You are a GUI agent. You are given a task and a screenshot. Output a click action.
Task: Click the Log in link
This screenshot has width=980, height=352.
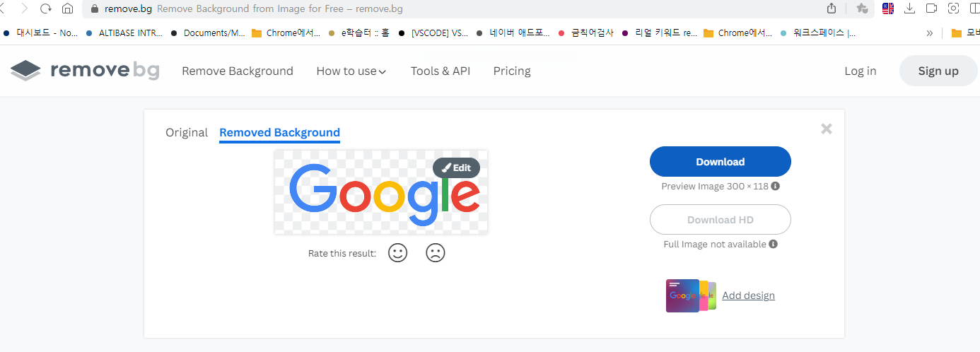point(861,71)
